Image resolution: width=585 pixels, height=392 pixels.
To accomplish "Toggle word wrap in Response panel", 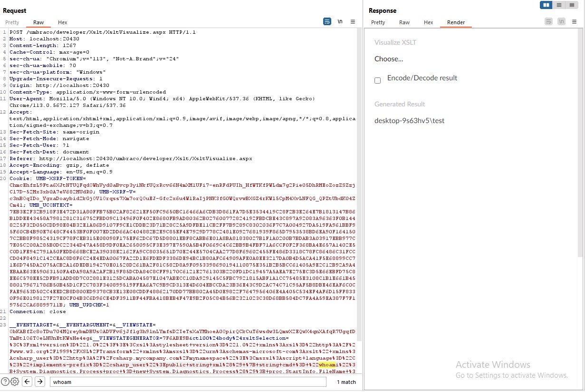I will 548,21.
